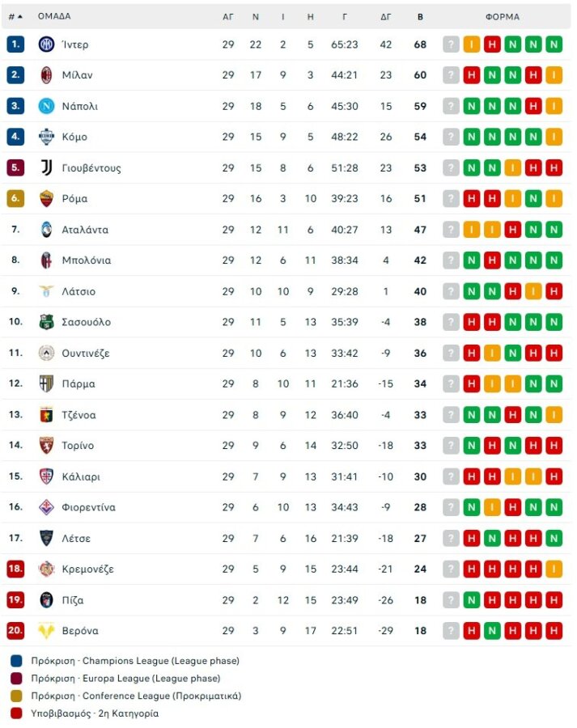
Task: Toggle the sort arrow beside the # header
Action: pos(19,16)
